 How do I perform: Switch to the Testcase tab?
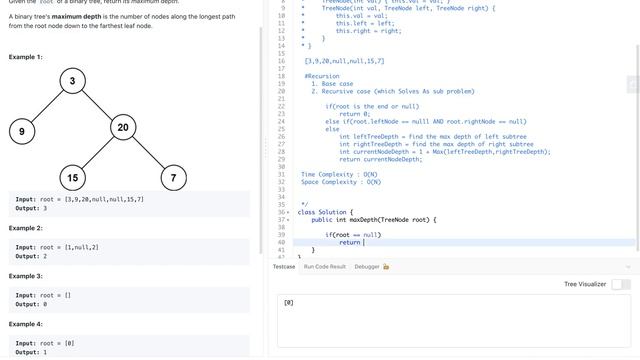click(x=284, y=267)
